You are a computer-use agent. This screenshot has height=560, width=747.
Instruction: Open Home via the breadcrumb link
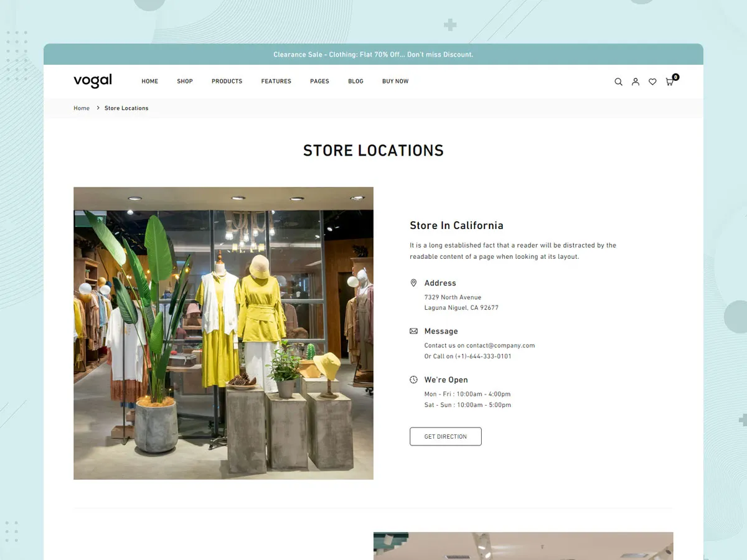[x=82, y=108]
